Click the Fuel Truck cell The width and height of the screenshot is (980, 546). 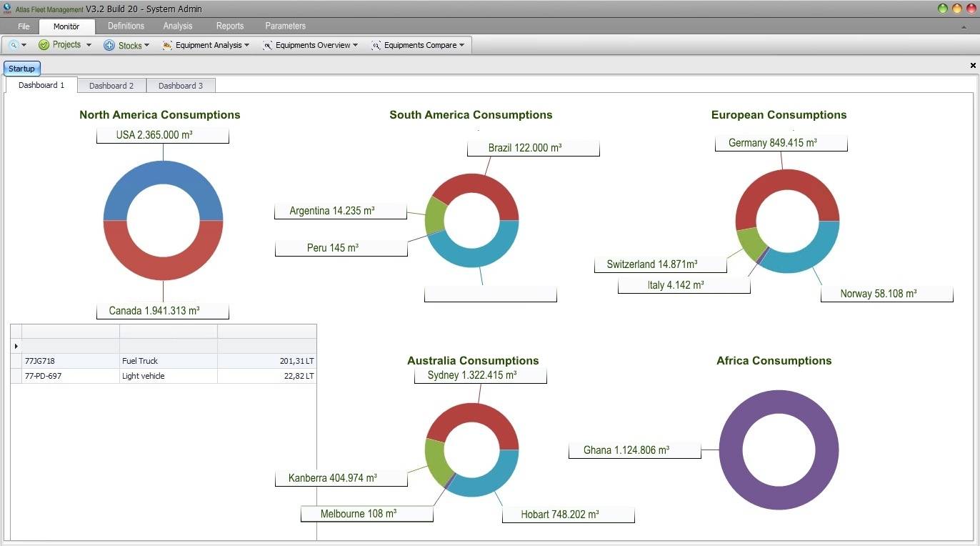(169, 361)
